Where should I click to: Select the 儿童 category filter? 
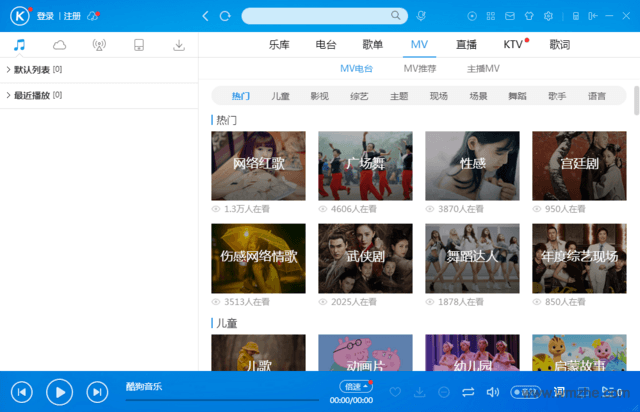[280, 96]
